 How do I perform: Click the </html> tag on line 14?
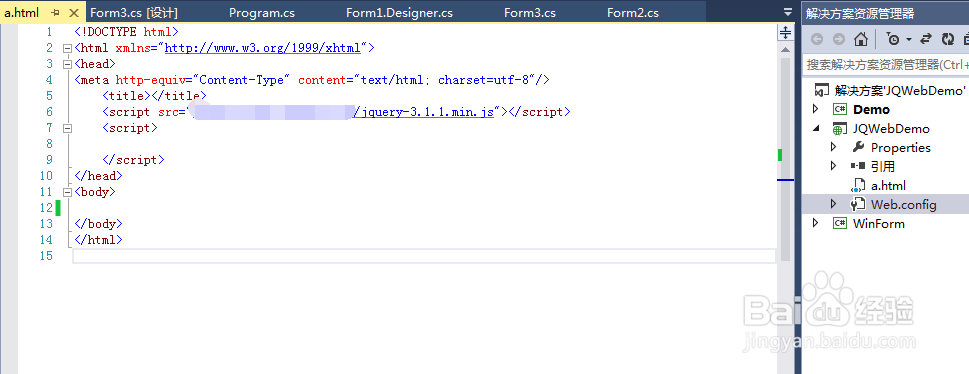pyautogui.click(x=98, y=239)
